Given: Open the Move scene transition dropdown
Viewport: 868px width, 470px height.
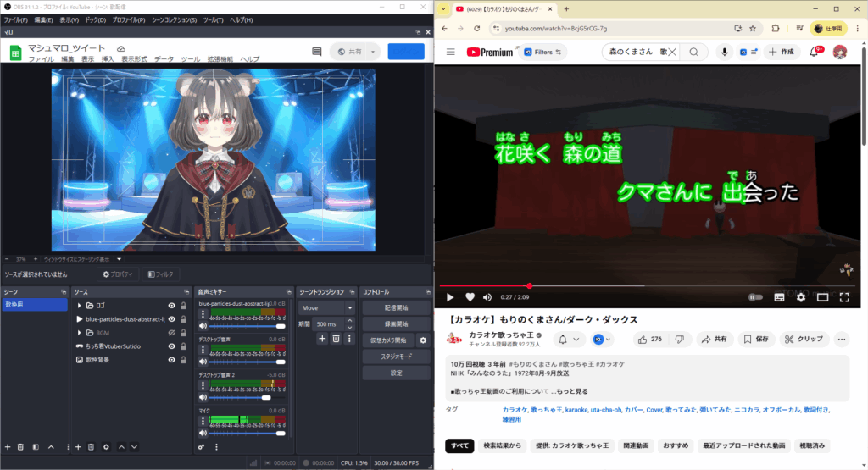Looking at the screenshot, I should (326, 308).
